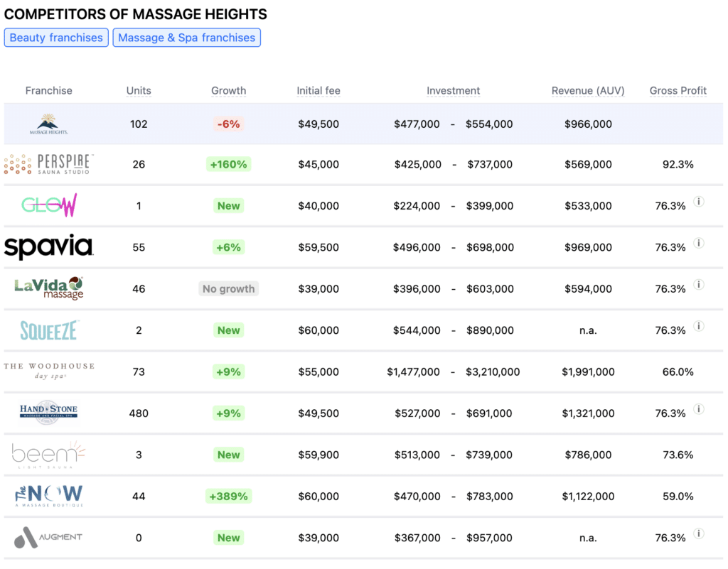
Task: Select the $786,000 revenue value
Action: tap(588, 455)
